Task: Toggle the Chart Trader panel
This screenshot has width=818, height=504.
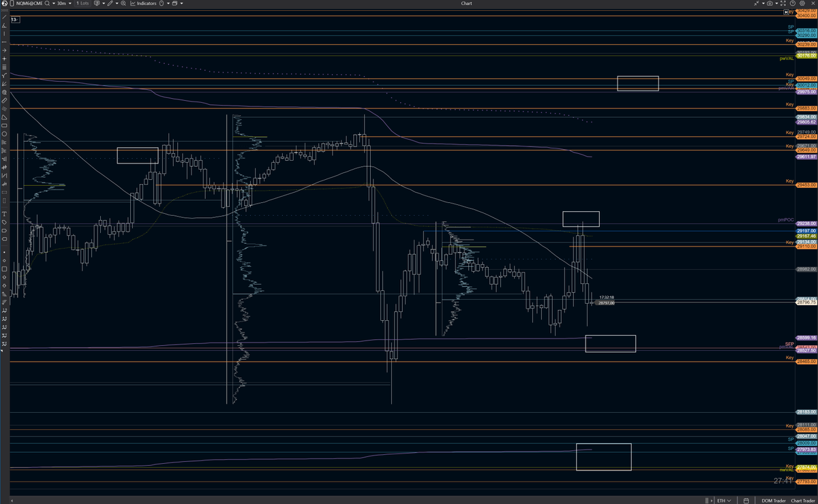Action: 804,501
